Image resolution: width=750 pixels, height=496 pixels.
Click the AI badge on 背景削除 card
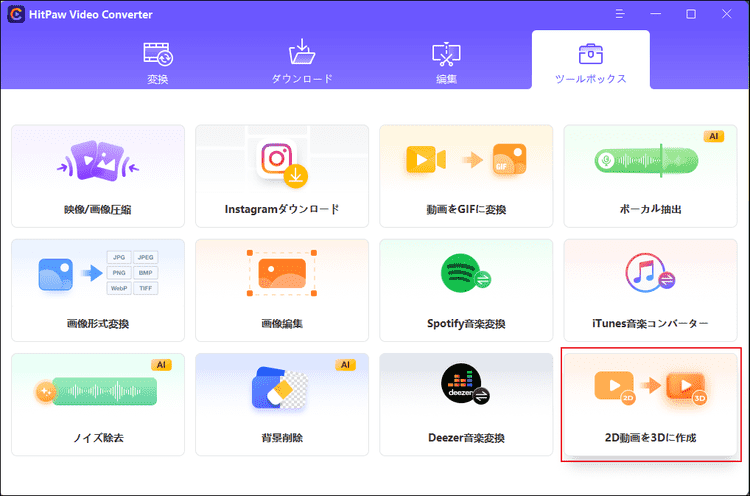pyautogui.click(x=345, y=365)
